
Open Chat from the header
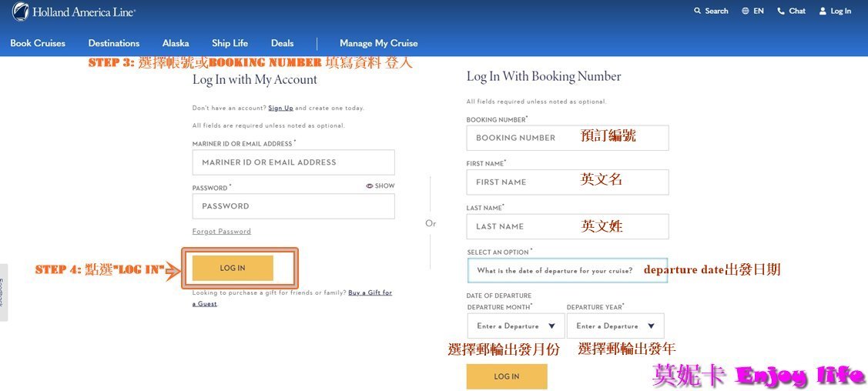[792, 11]
